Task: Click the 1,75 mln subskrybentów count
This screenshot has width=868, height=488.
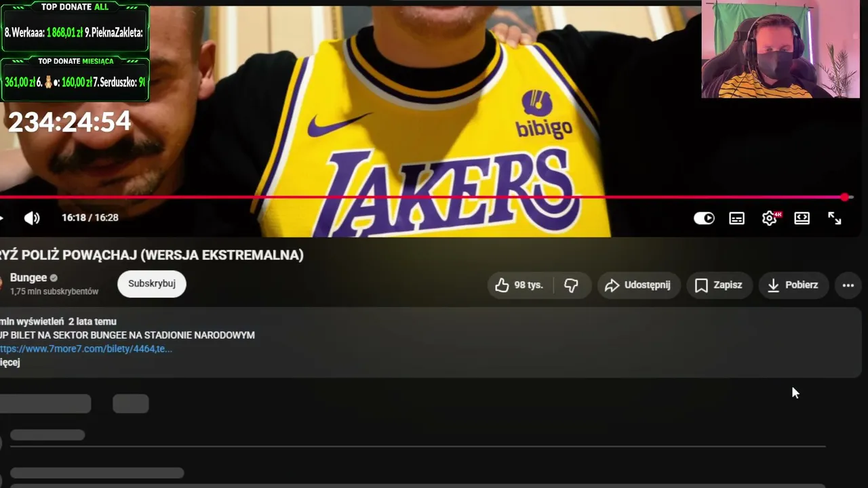Action: (x=54, y=291)
